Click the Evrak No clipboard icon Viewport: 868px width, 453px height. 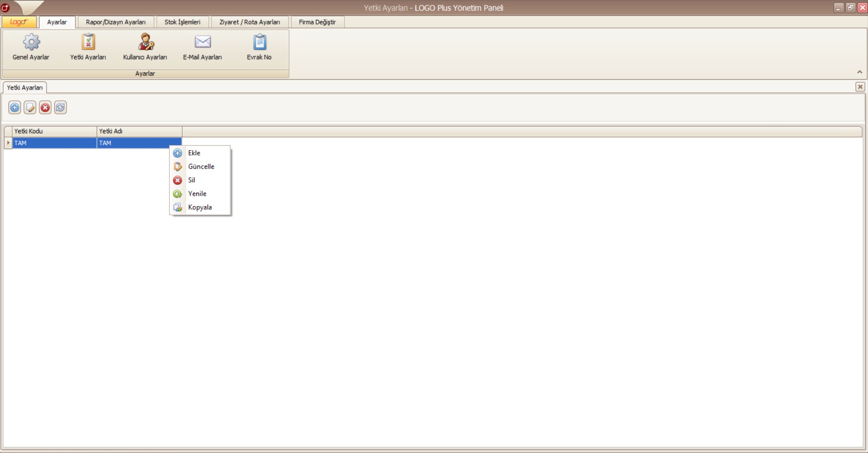(259, 42)
